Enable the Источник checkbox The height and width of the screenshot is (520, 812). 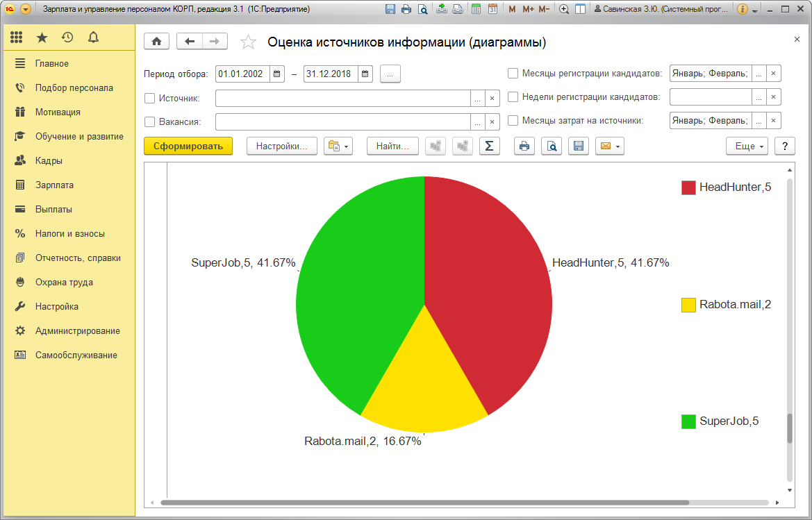tap(149, 98)
